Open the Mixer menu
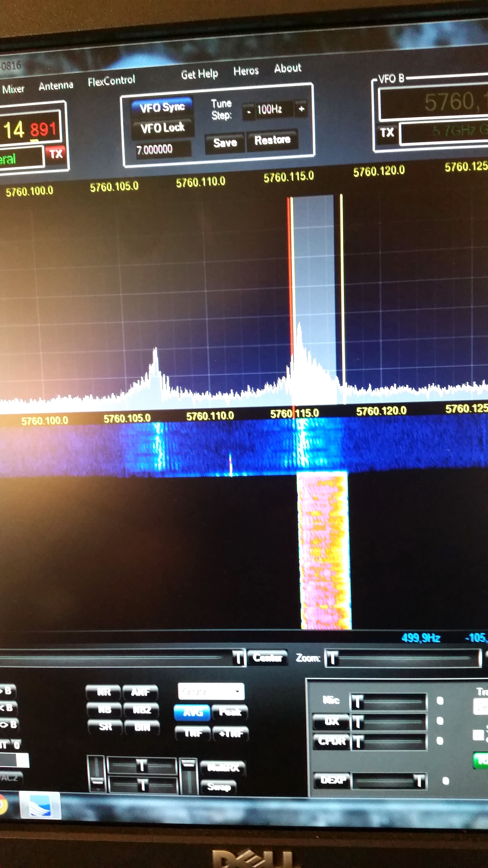Viewport: 488px width, 868px height. coord(13,89)
